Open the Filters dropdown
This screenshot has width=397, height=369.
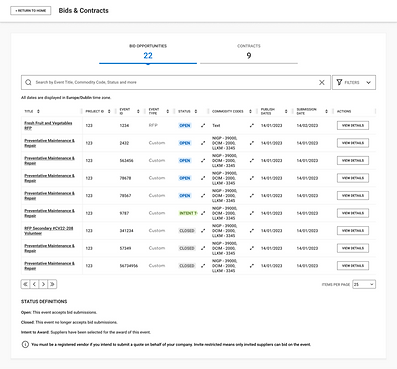[354, 82]
